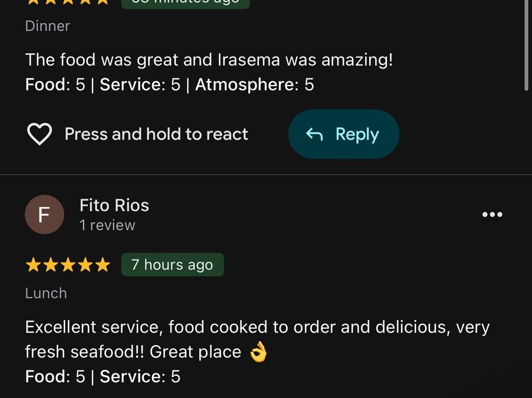Click the OK hand emoji in review
This screenshot has width=532, height=398.
259,353
